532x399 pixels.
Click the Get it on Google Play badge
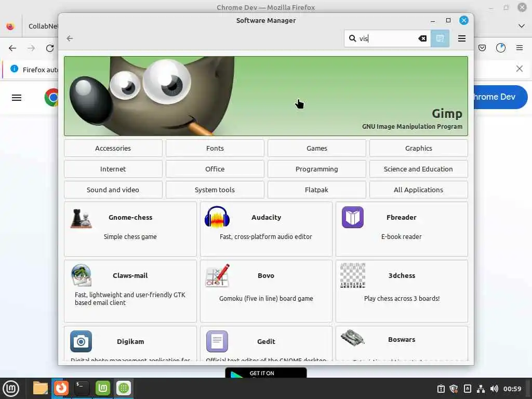coord(266,373)
